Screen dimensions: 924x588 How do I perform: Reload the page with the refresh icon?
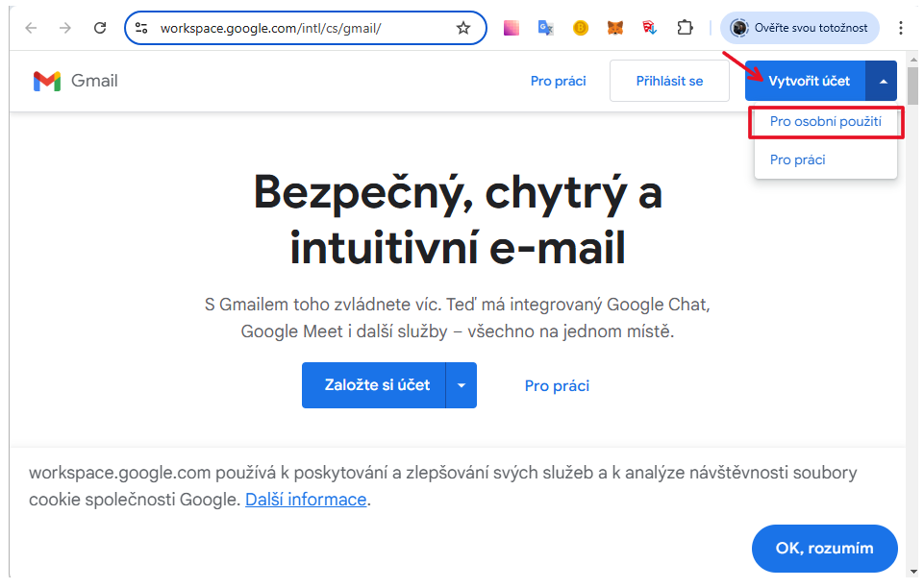(x=99, y=28)
